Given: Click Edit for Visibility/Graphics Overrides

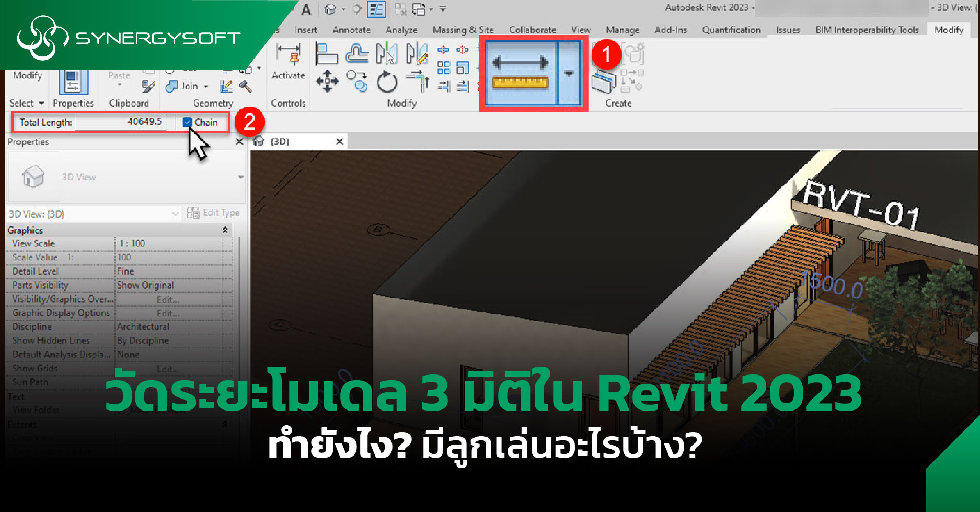Looking at the screenshot, I should [x=168, y=299].
